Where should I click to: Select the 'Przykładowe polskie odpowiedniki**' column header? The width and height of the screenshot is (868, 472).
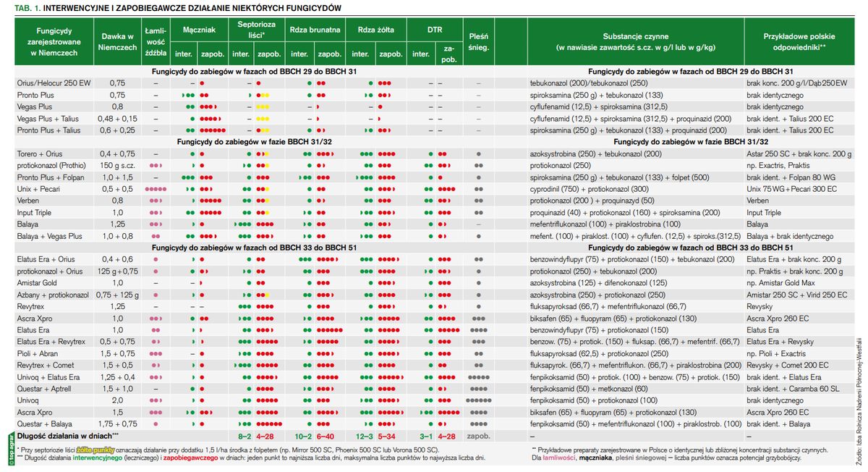[799, 42]
